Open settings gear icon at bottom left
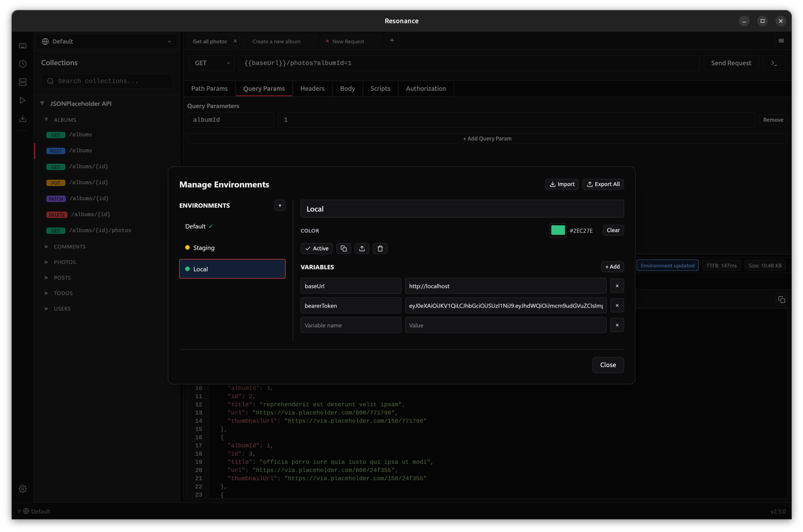Image resolution: width=803 pixels, height=532 pixels. [23, 489]
